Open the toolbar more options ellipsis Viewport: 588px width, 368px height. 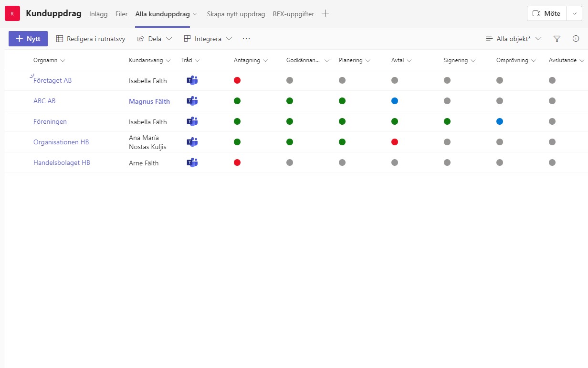point(246,39)
